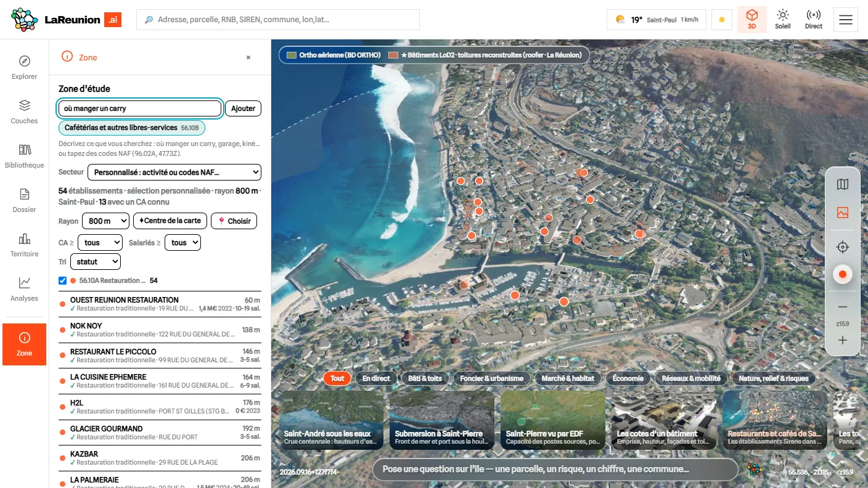Open the weather widget for Saint-Paul
The image size is (868, 488).
(657, 20)
